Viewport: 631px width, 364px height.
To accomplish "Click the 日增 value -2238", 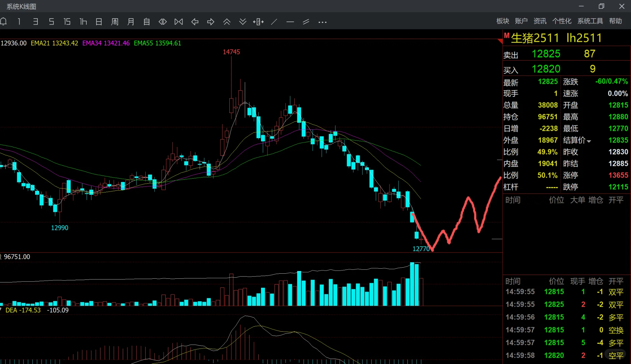I will tap(548, 129).
